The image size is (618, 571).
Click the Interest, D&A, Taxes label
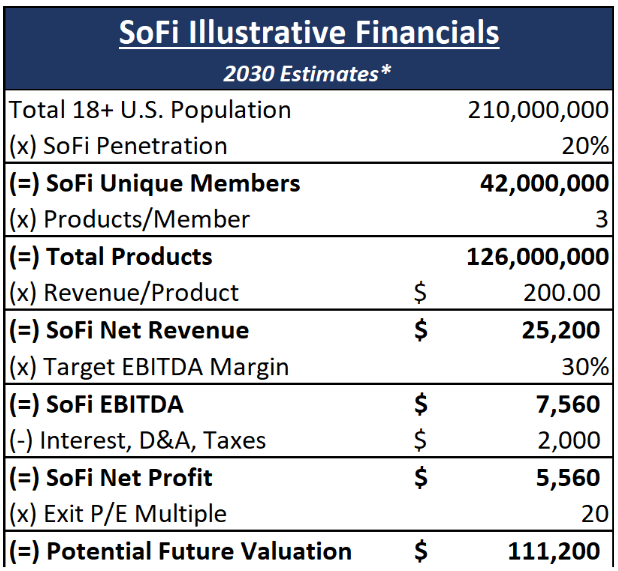point(142,440)
